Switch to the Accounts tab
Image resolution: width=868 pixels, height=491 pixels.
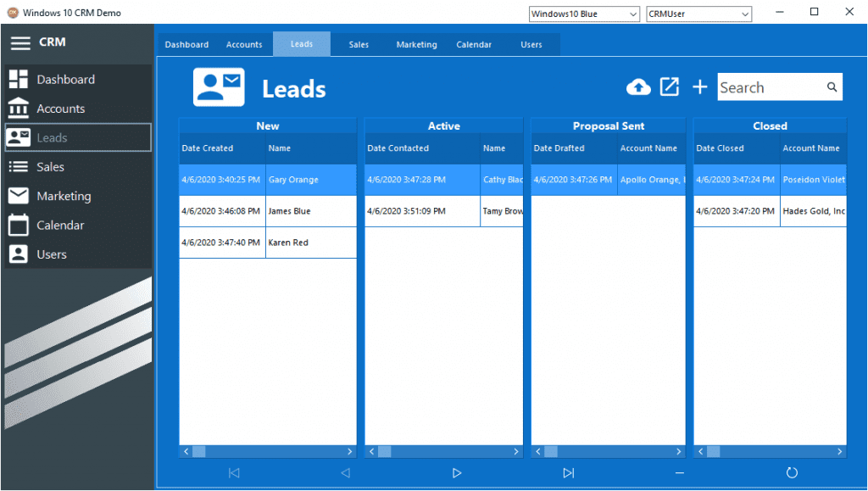244,44
